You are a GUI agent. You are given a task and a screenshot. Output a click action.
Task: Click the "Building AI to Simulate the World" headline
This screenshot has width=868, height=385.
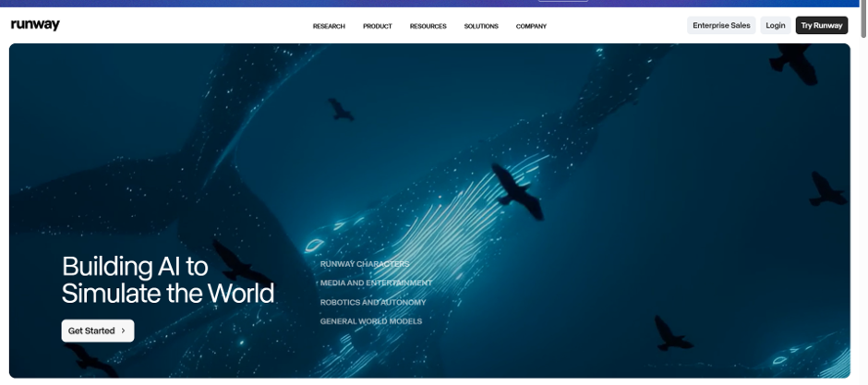[168, 280]
